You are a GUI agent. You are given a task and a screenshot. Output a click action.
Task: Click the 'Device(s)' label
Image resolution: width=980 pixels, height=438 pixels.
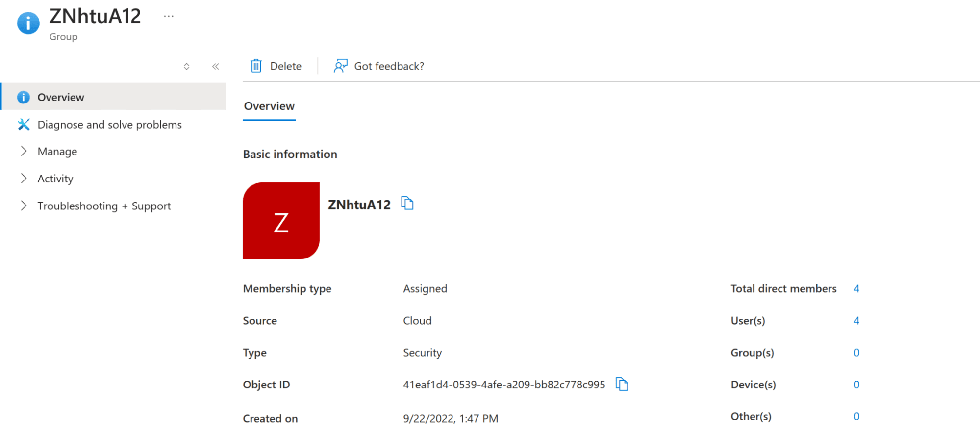click(x=753, y=385)
